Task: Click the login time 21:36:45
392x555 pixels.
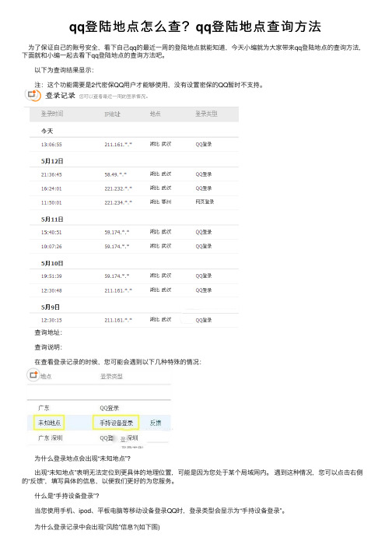Action: (x=51, y=174)
